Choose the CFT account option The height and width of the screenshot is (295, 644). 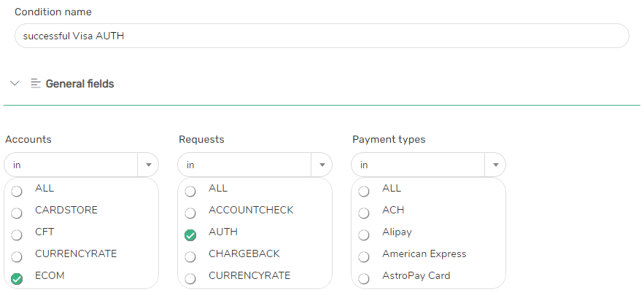coord(17,235)
